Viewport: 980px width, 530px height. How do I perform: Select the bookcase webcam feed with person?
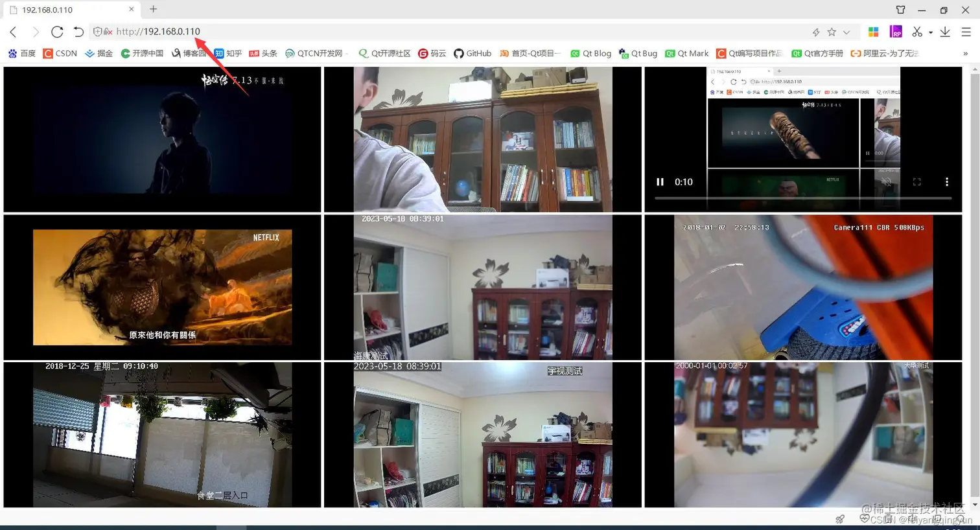[483, 139]
